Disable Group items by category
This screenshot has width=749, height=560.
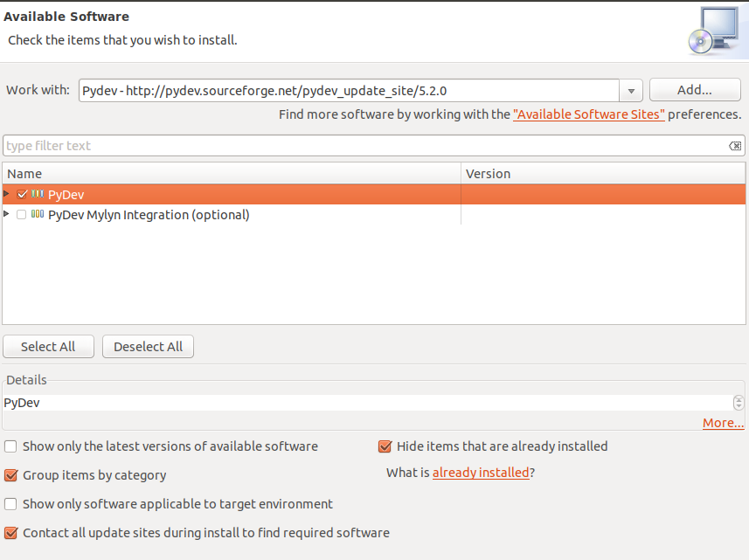point(11,476)
